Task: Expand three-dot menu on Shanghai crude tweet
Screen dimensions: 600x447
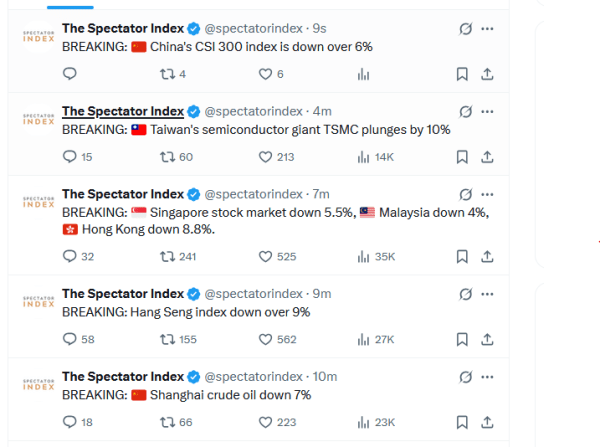Action: coord(487,377)
